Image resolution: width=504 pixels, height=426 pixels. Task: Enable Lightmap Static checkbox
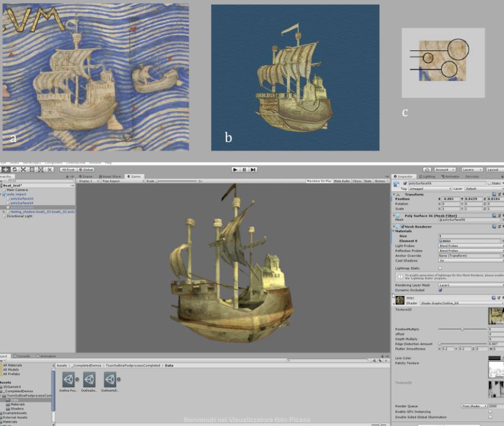click(440, 268)
